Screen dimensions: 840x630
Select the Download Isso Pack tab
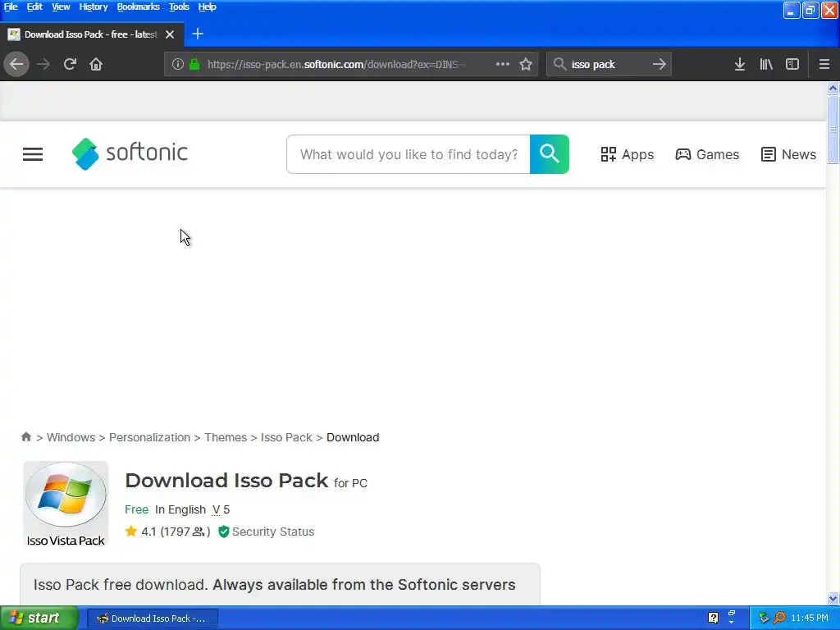(92, 34)
